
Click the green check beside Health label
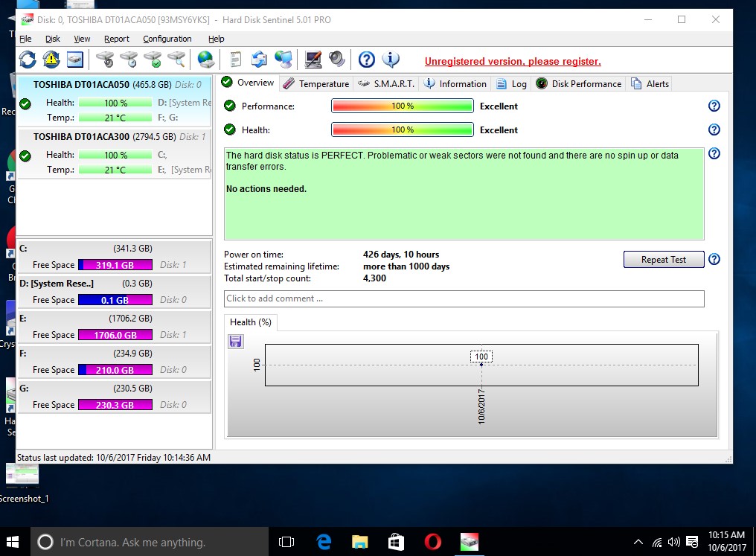230,130
